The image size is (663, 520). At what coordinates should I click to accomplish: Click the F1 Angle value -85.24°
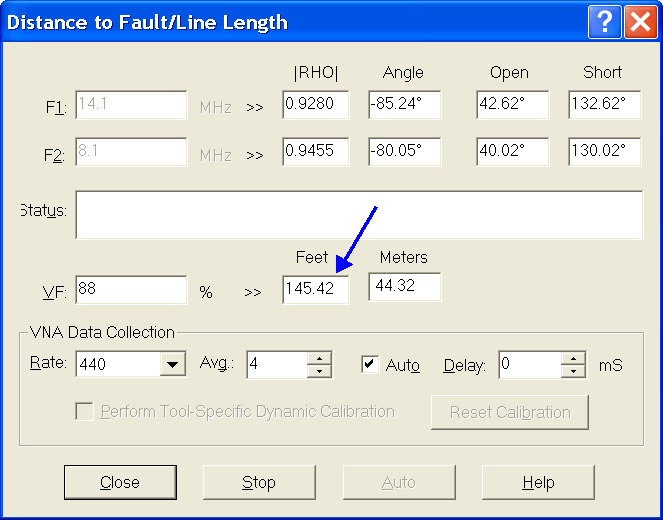[x=405, y=104]
